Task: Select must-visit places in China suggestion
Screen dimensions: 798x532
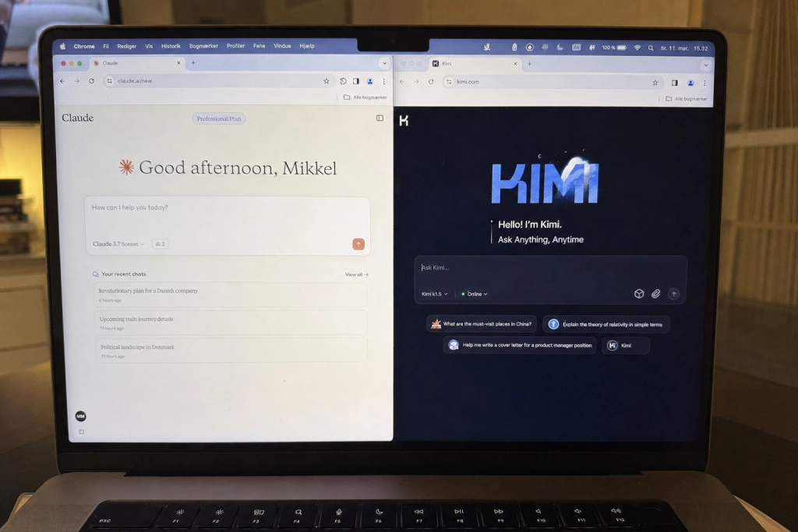Action: point(482,324)
